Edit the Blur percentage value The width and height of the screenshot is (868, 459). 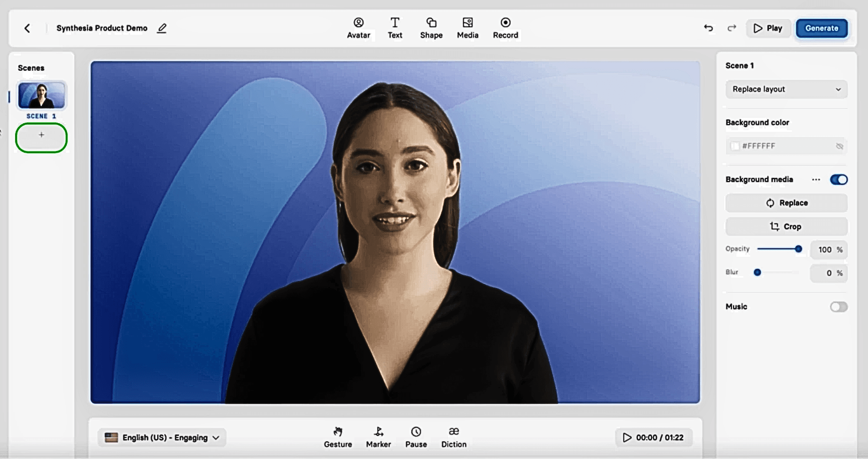pyautogui.click(x=829, y=273)
